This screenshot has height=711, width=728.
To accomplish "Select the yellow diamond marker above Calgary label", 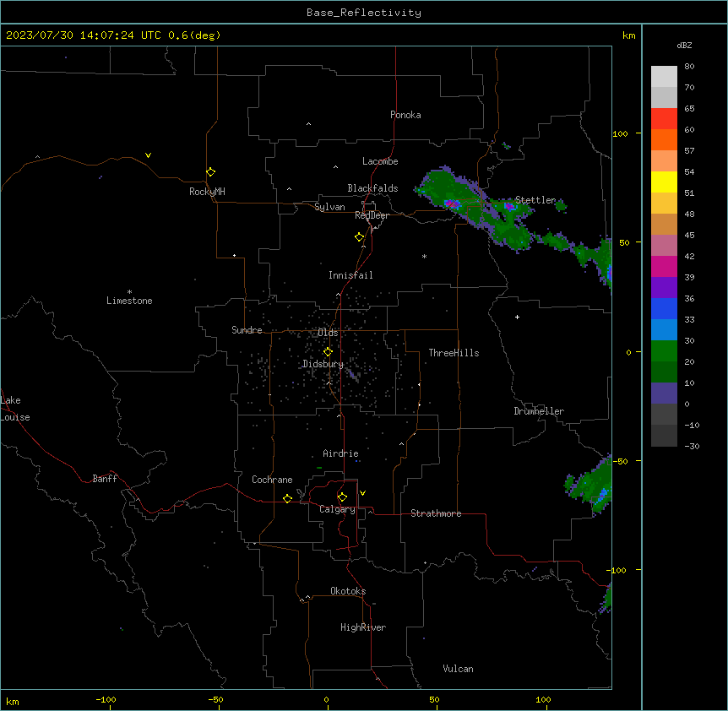I will pyautogui.click(x=342, y=497).
